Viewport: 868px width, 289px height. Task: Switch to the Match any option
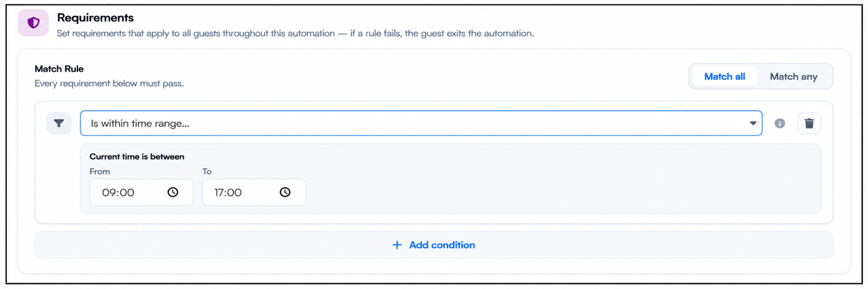coord(793,77)
